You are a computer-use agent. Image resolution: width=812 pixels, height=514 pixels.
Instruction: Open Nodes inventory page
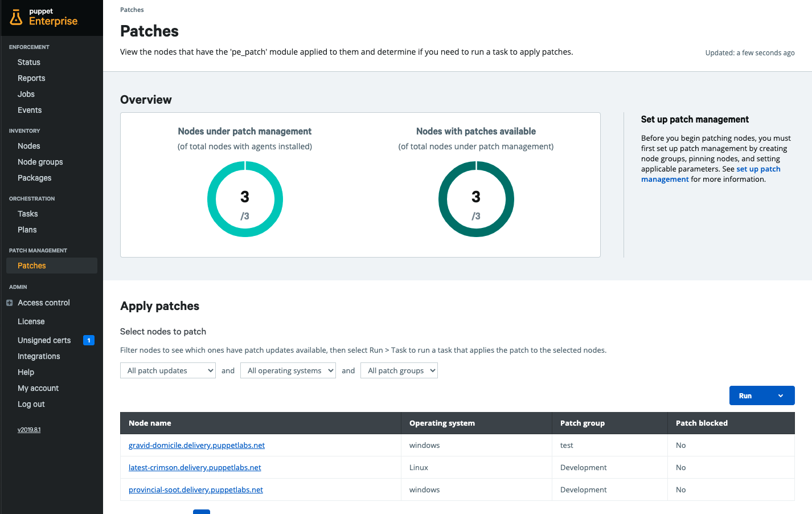point(29,146)
